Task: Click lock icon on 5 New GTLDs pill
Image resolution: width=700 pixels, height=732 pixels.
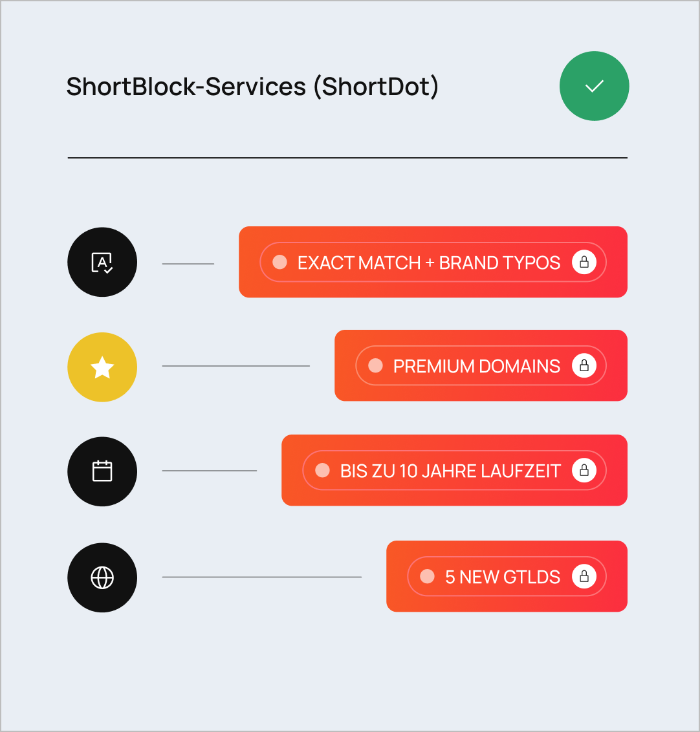Action: click(584, 577)
